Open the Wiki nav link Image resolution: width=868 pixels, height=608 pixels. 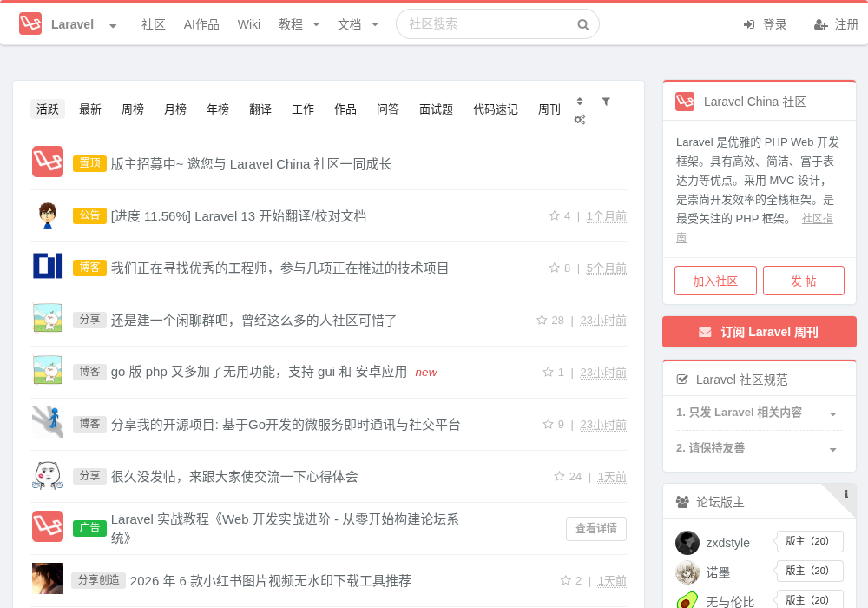pyautogui.click(x=248, y=24)
